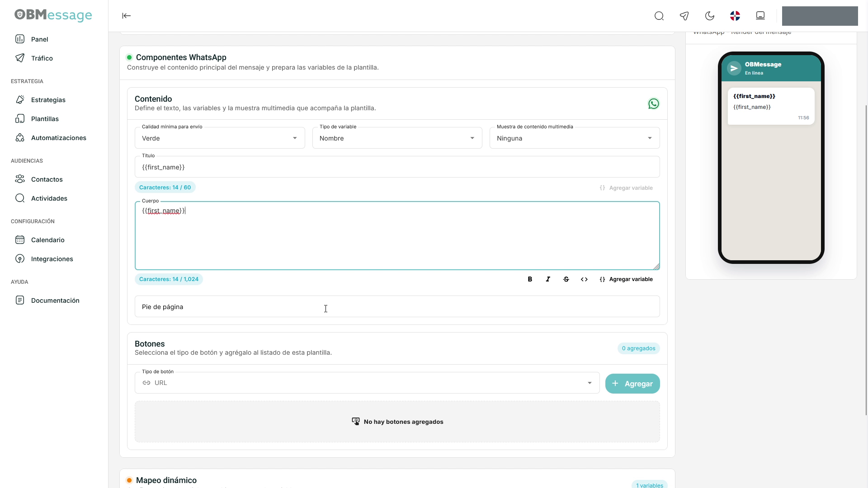Image resolution: width=868 pixels, height=488 pixels.
Task: Click the page vertical scrollbar
Action: (x=866, y=260)
